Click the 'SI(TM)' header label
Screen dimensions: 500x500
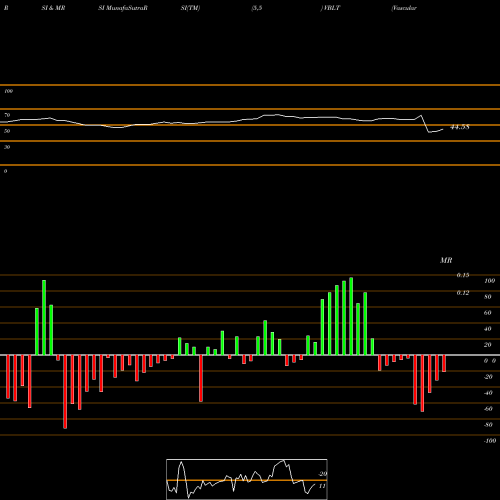click(x=190, y=8)
